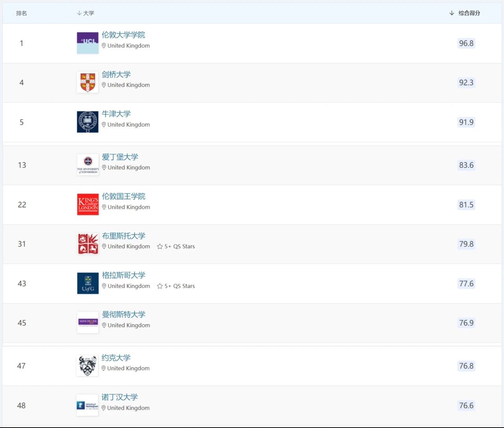
Task: Click the score 91.9
Action: pyautogui.click(x=466, y=122)
